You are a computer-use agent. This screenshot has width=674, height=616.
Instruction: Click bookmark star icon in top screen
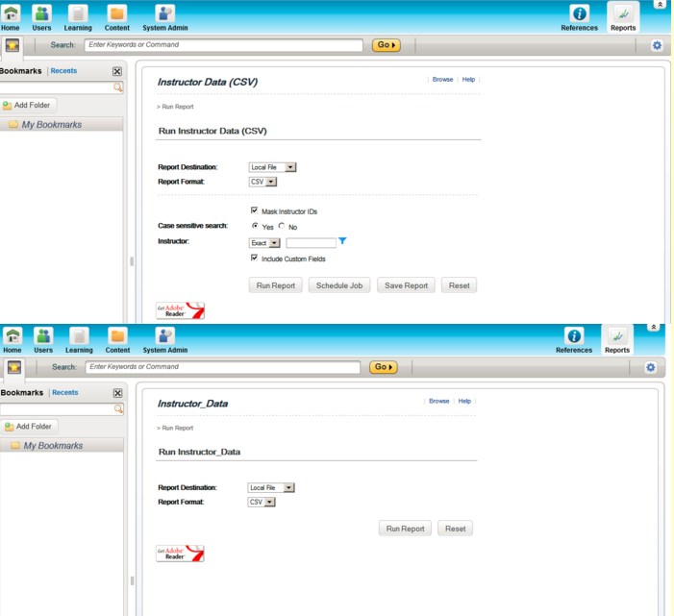pos(12,45)
